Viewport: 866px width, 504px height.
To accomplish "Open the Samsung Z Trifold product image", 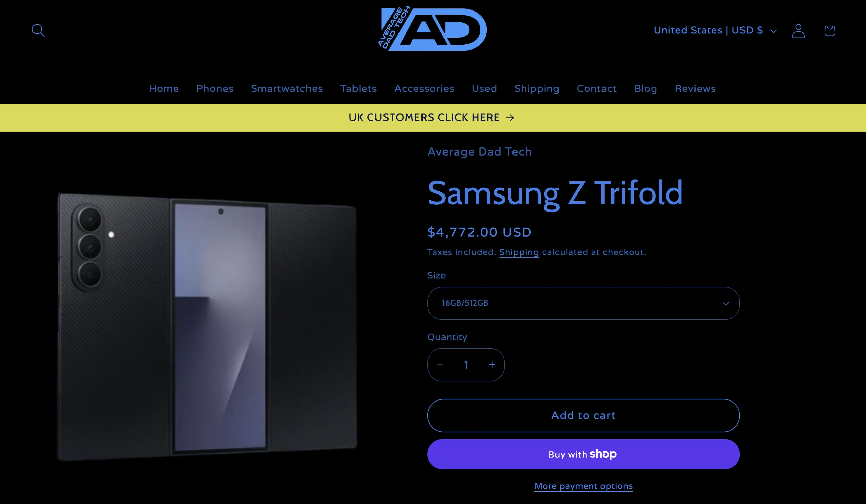I will pyautogui.click(x=207, y=326).
